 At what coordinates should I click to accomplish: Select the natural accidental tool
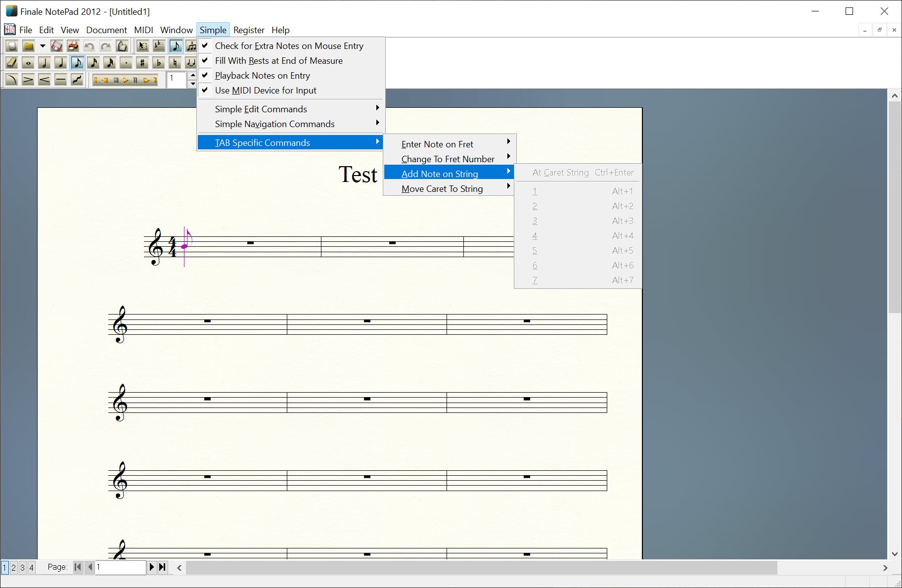(175, 63)
